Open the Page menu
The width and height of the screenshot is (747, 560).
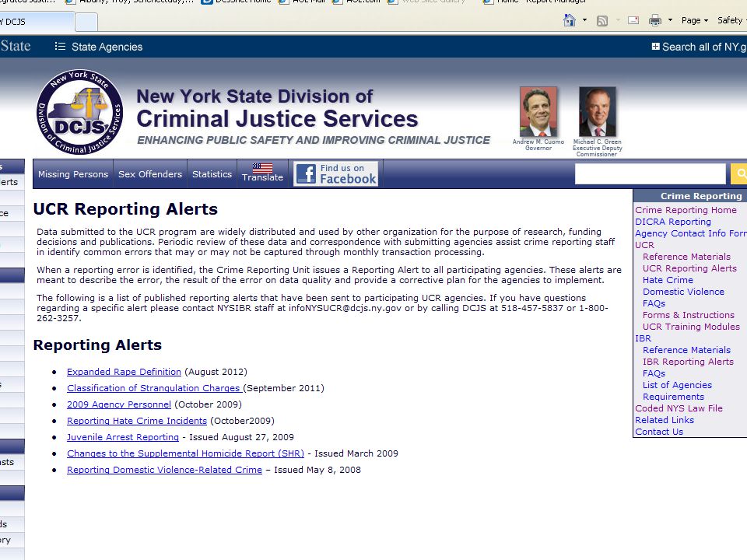(695, 20)
